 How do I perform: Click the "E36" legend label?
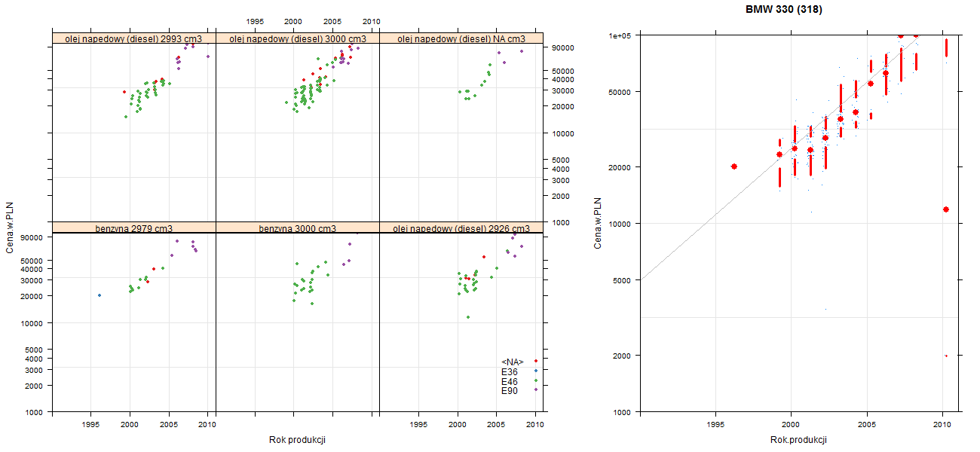point(510,371)
